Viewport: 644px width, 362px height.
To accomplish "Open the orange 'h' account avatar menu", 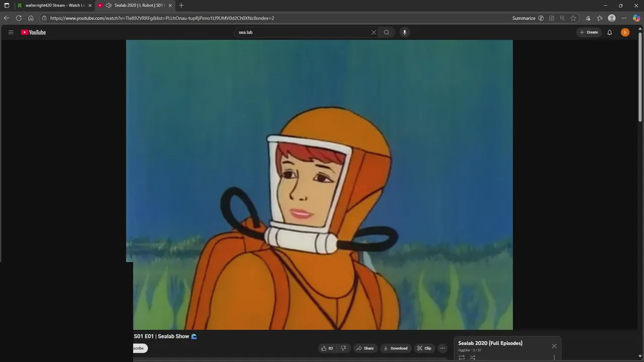I will pyautogui.click(x=625, y=32).
